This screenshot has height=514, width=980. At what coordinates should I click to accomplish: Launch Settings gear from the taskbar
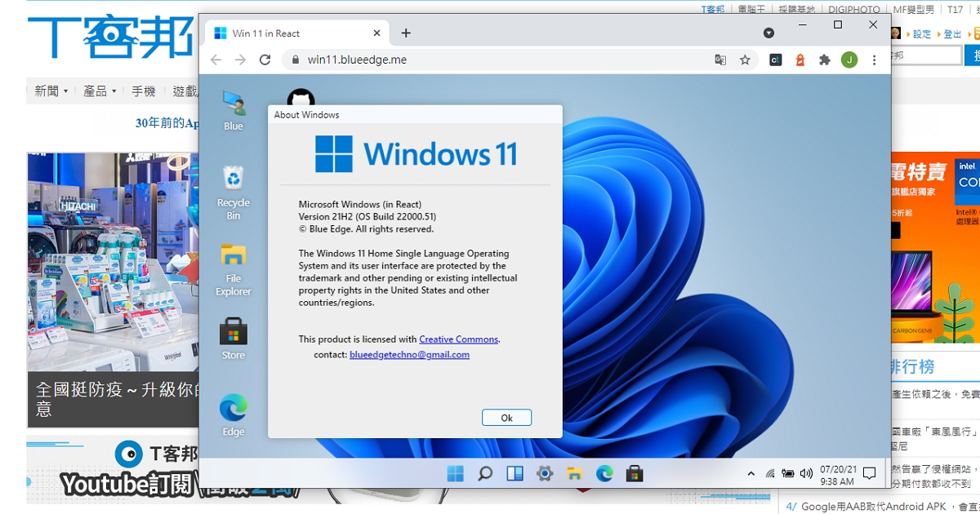[x=545, y=473]
